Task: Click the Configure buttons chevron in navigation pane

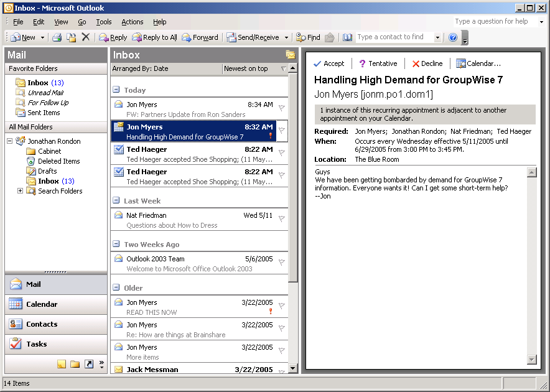Action: [101, 364]
